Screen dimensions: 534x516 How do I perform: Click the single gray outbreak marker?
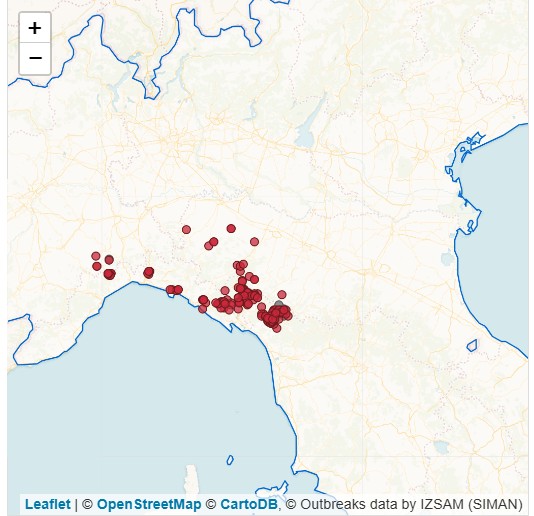point(279,304)
